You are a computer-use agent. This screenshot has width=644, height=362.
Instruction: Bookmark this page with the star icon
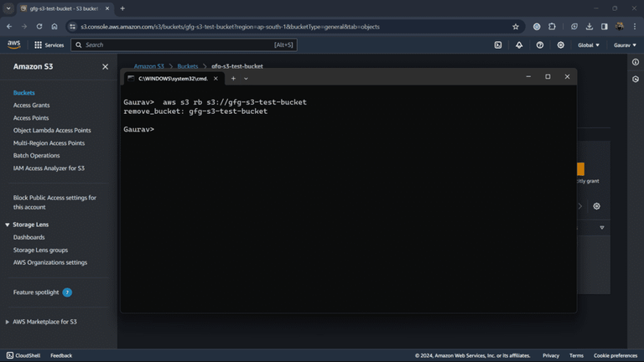point(516,27)
